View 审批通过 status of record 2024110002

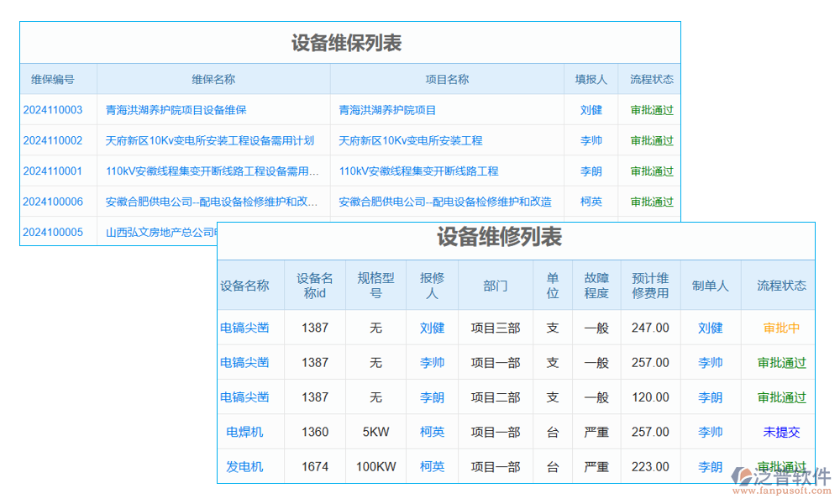[x=649, y=140]
